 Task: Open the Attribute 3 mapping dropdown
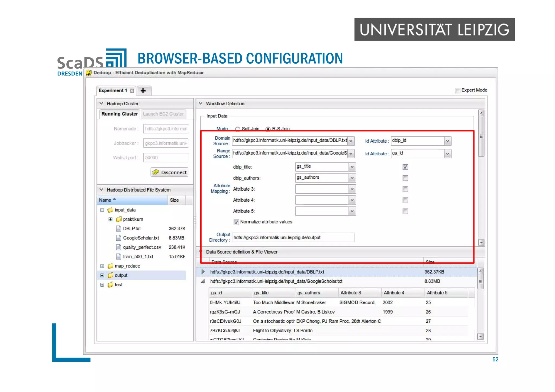(352, 189)
